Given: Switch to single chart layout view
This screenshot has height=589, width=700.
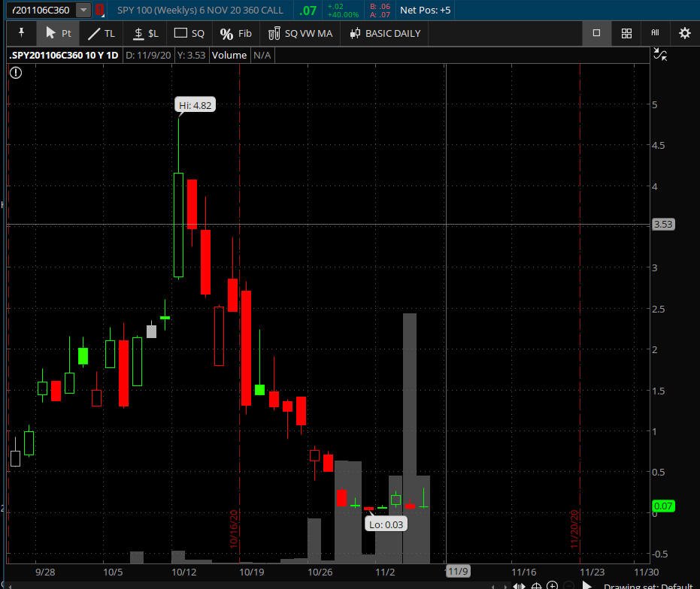Looking at the screenshot, I should point(596,33).
